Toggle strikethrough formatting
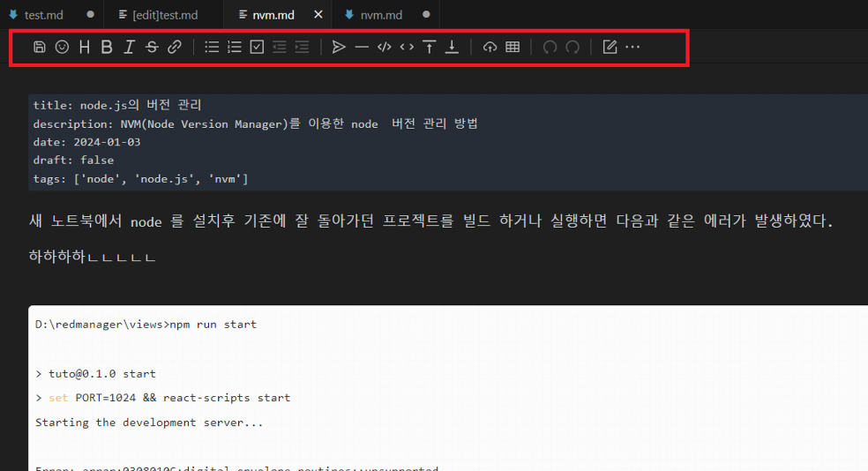This screenshot has width=868, height=471. point(152,48)
